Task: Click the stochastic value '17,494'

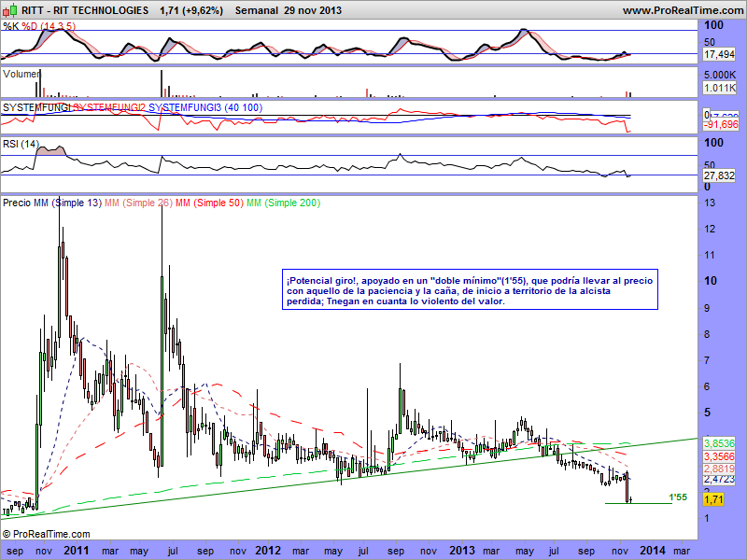Action: pyautogui.click(x=719, y=55)
